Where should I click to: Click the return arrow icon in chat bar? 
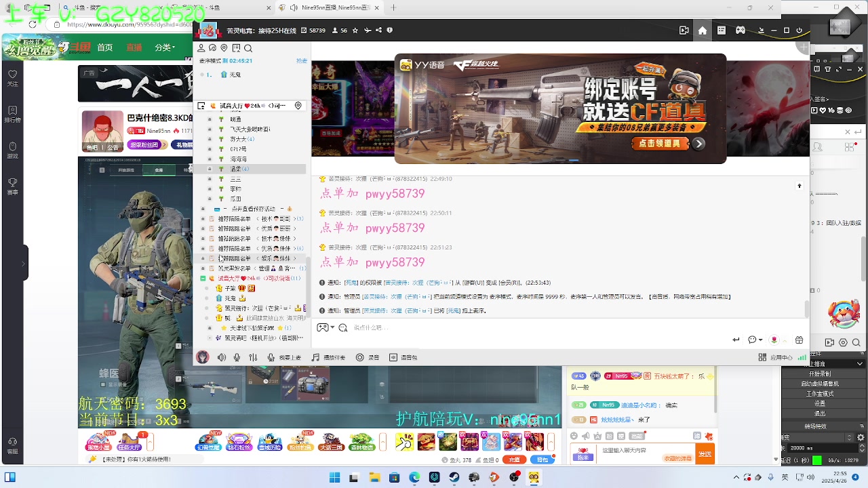(736, 340)
